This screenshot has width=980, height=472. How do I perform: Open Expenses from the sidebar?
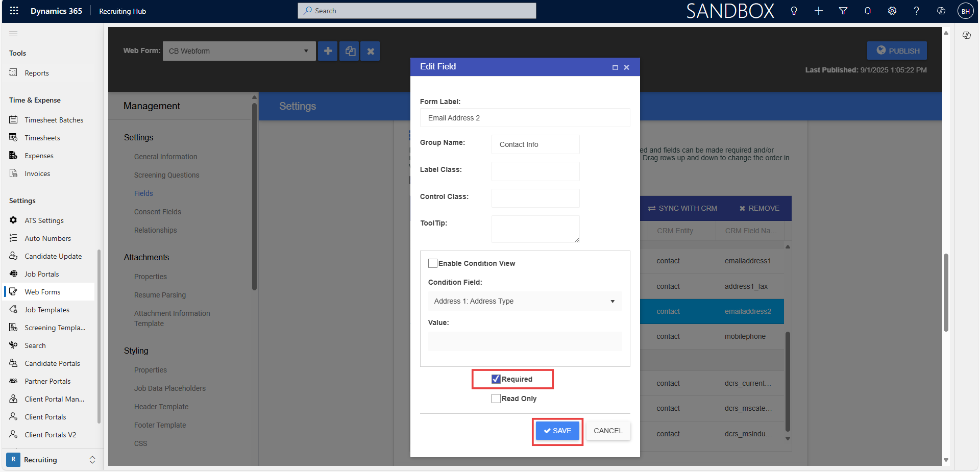39,155
